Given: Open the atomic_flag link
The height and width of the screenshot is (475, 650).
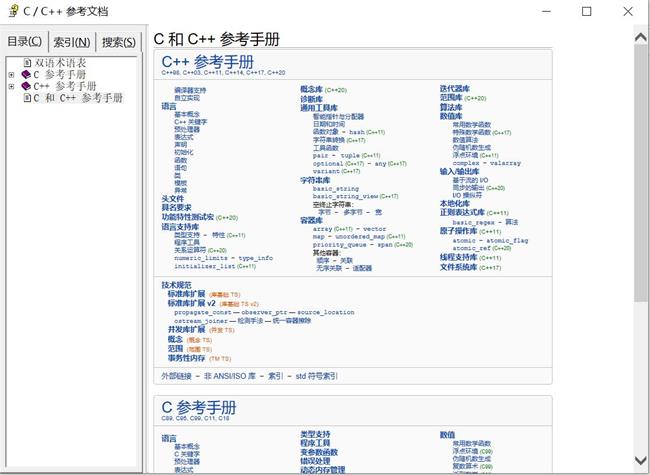Looking at the screenshot, I should tap(507, 240).
